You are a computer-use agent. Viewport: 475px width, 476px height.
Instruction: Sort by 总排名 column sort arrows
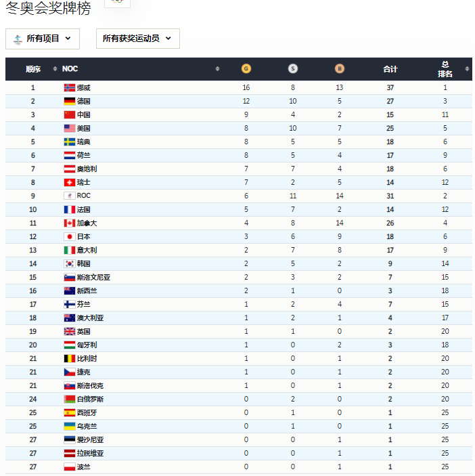click(467, 69)
